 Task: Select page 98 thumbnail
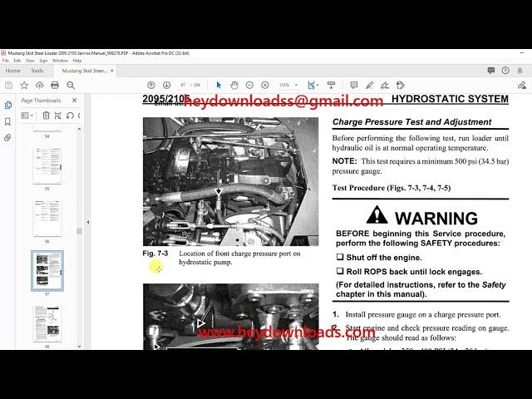tap(47, 324)
